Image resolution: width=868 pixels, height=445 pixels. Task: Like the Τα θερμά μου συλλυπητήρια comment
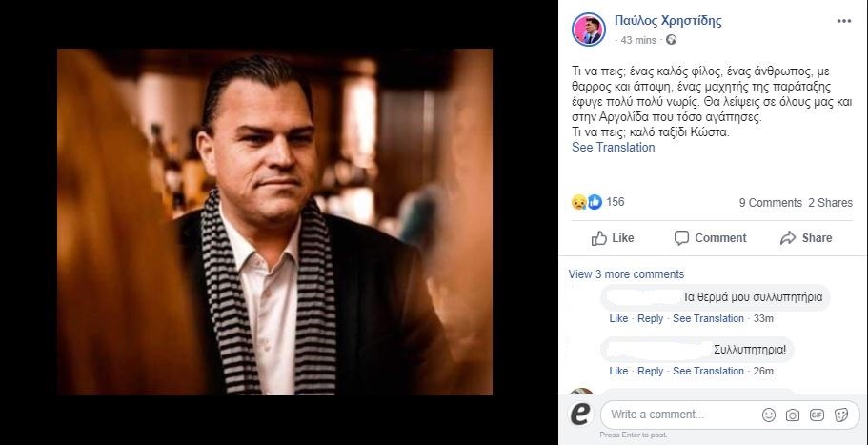click(618, 318)
